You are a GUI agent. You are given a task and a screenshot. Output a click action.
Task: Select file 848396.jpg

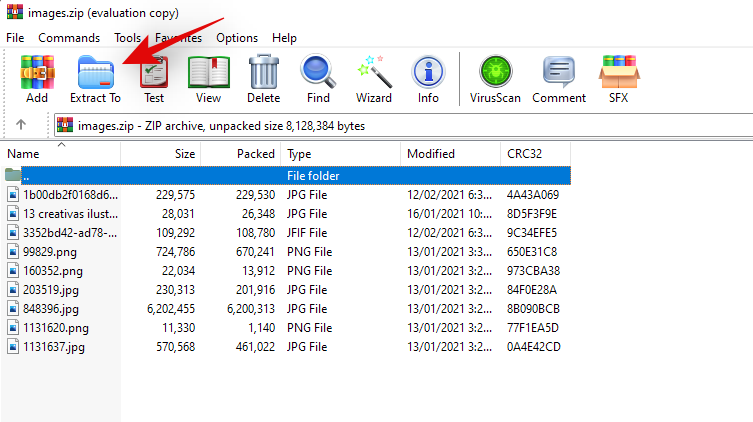point(51,309)
